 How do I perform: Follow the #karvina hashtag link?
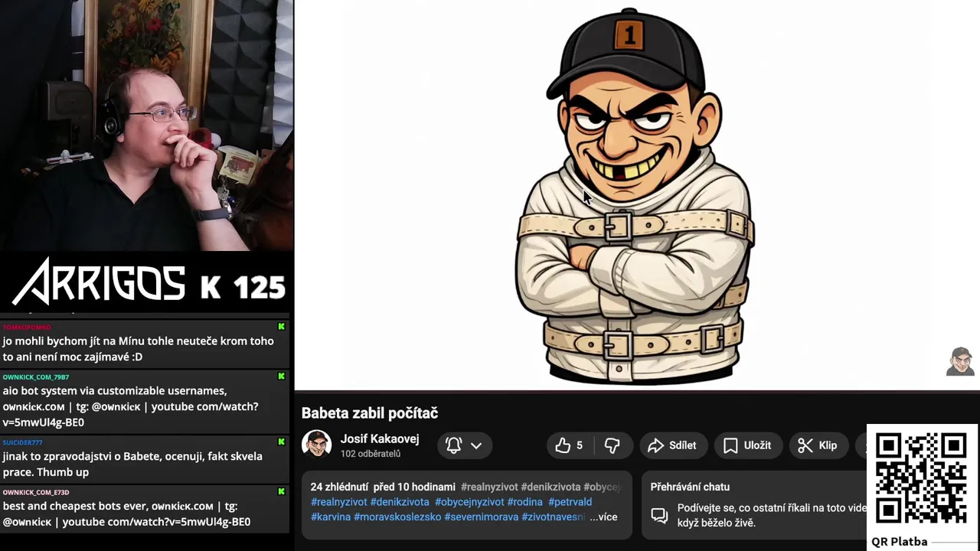(x=331, y=517)
